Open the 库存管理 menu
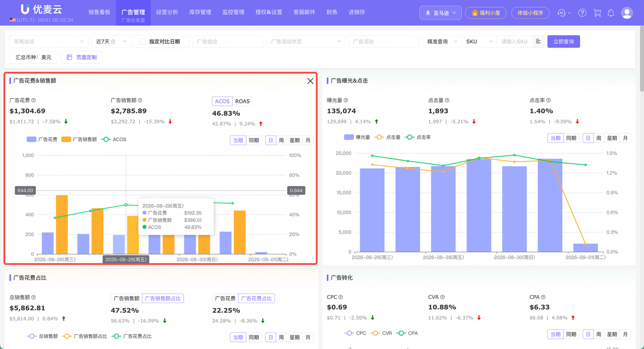 (x=200, y=12)
